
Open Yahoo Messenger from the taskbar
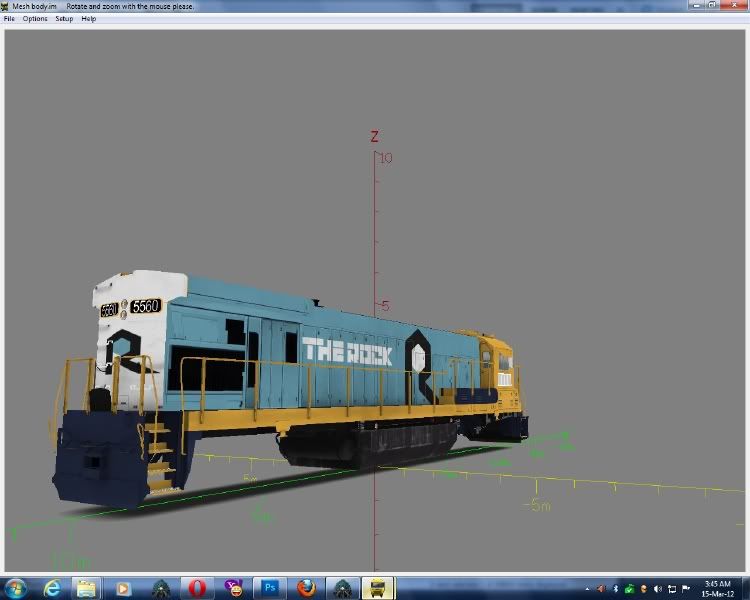coord(234,588)
